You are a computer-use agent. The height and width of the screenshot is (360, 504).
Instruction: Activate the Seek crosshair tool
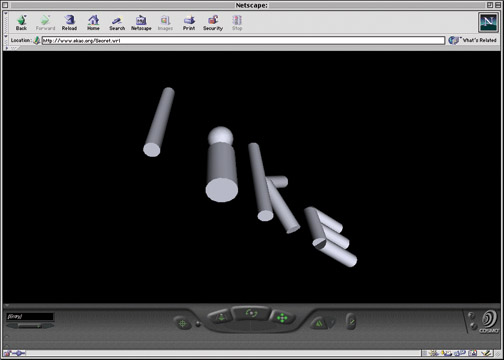coord(182,323)
